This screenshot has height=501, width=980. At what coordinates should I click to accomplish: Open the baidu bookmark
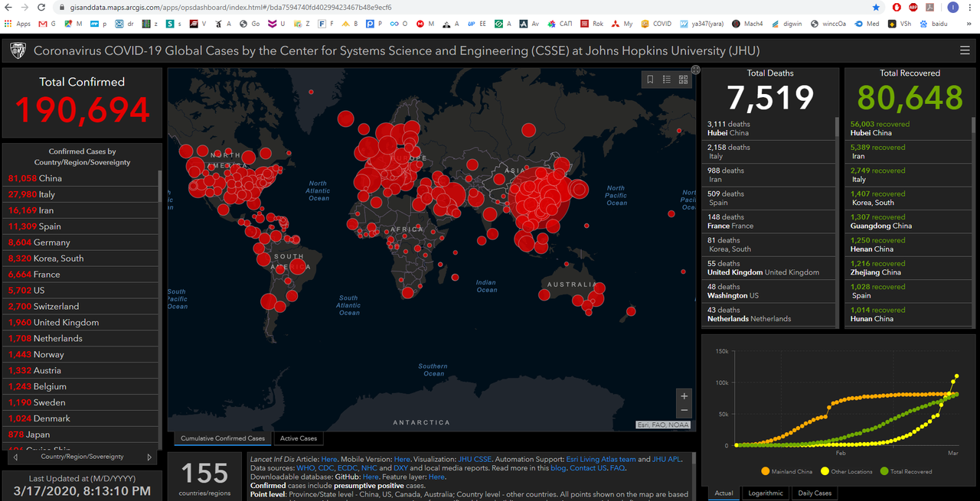pyautogui.click(x=934, y=24)
